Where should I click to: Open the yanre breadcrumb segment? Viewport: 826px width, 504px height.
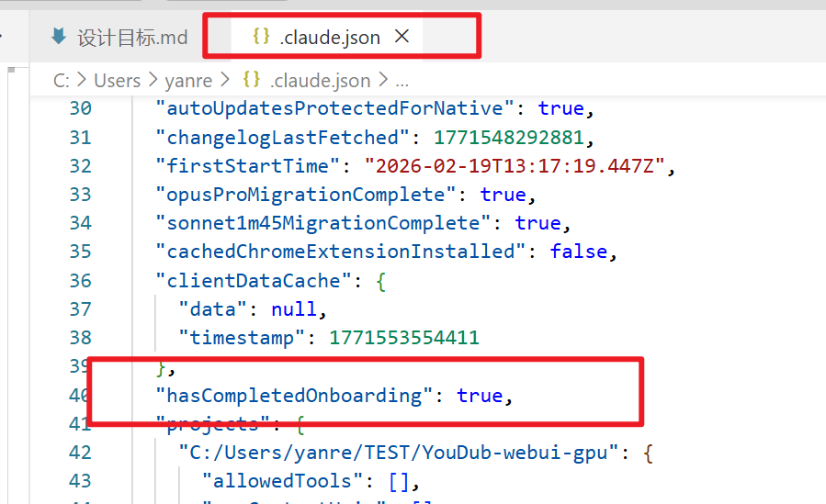(188, 81)
